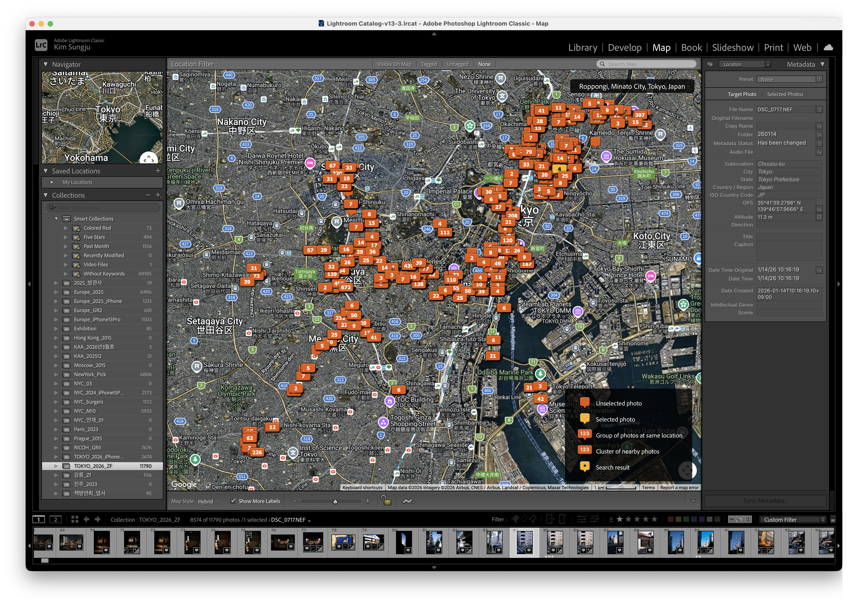Open the Web module
Image resolution: width=868 pixels, height=605 pixels.
[802, 48]
